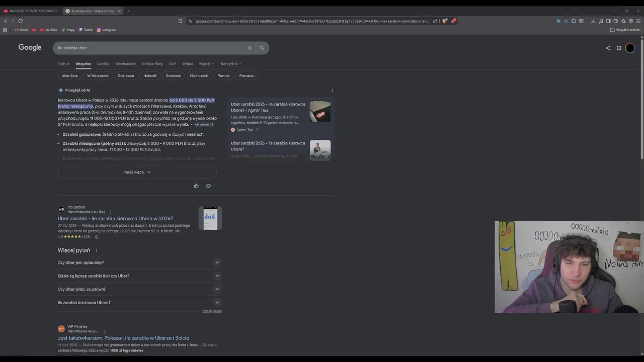Open the Agmer Taxi source card thumbnail
This screenshot has height=362, width=644.
click(320, 111)
